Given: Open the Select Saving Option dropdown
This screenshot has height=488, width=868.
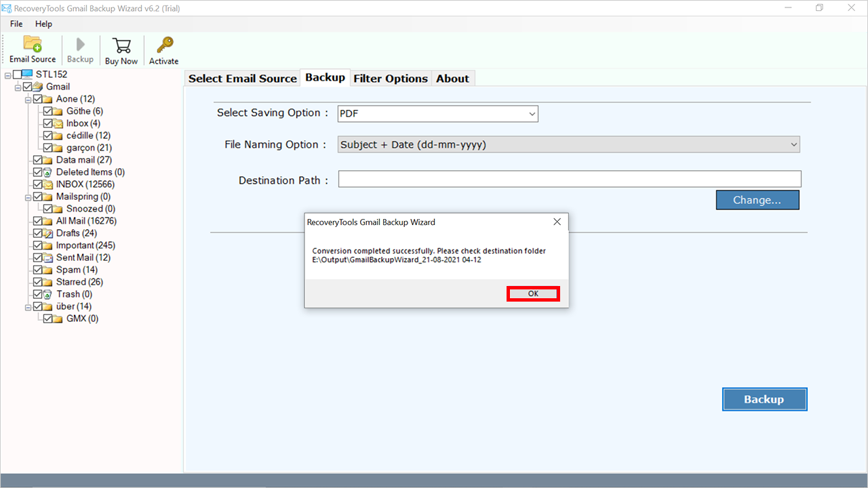Looking at the screenshot, I should (x=438, y=114).
